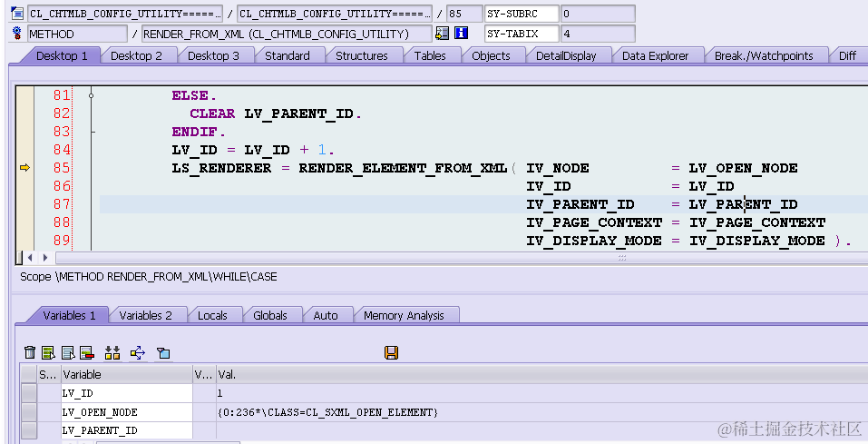Screen dimensions: 868x444
Task: Click the green list icon beside the trash
Action: (x=48, y=352)
